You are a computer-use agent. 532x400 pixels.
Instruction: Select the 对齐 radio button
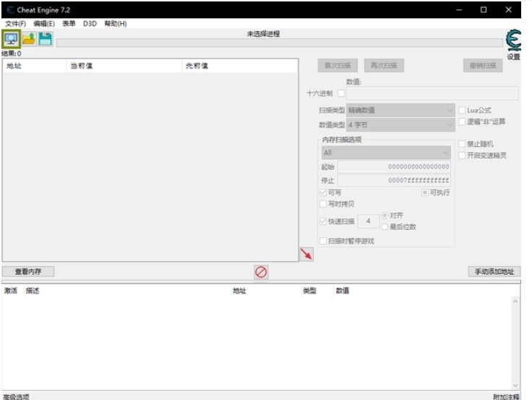pyautogui.click(x=385, y=216)
